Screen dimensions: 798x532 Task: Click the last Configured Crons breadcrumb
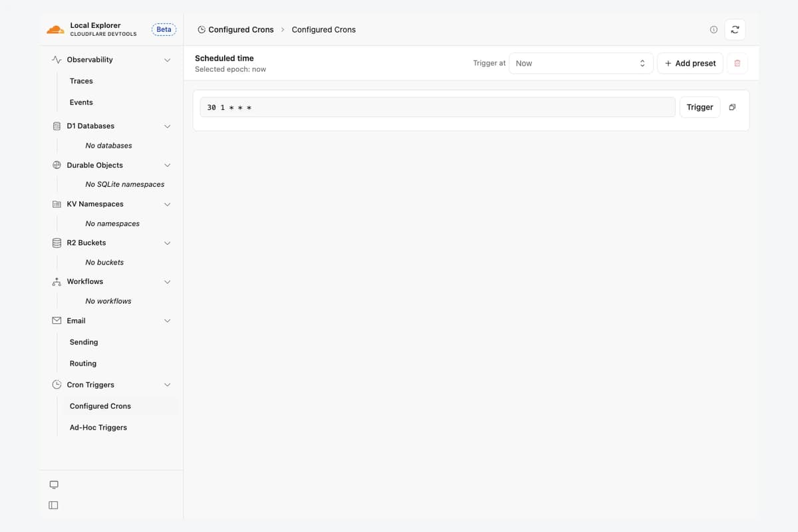pyautogui.click(x=324, y=30)
